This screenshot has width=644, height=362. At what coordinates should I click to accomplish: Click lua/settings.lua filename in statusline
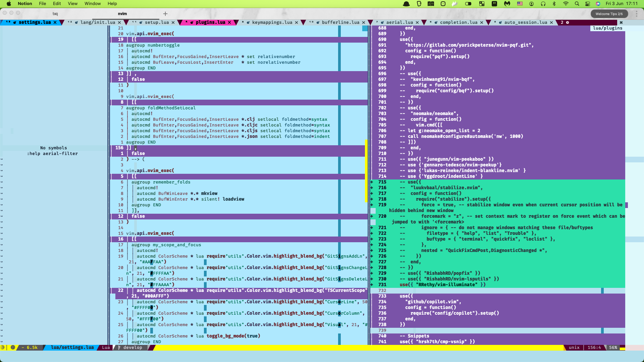tap(72, 348)
